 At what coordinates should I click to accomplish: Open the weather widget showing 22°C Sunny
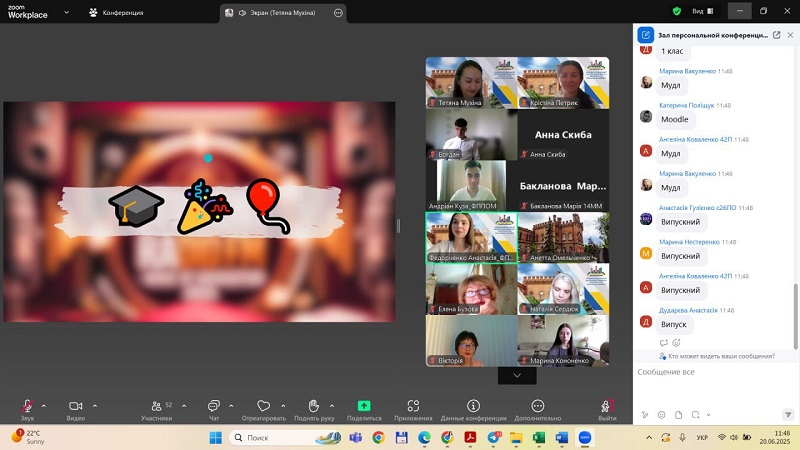[x=28, y=437]
